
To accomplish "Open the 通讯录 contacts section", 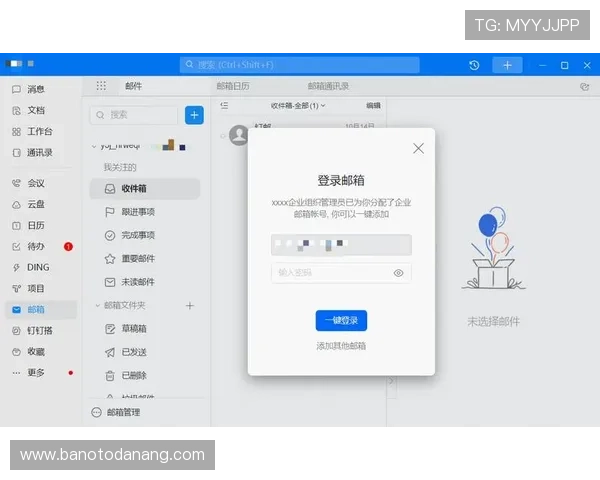I will pos(32,153).
